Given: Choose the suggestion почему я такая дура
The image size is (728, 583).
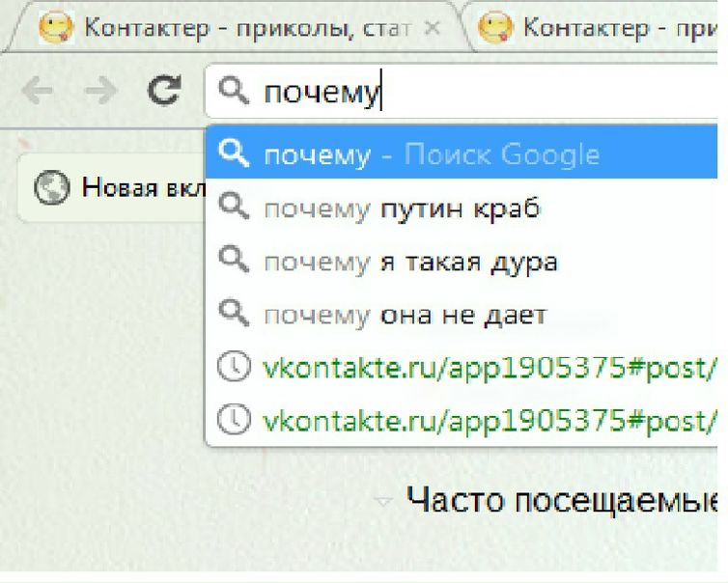Looking at the screenshot, I should [410, 262].
